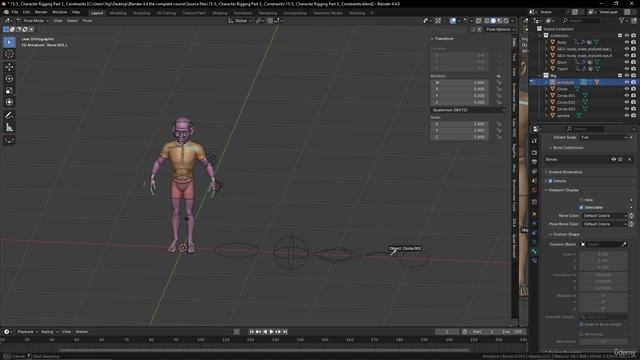Viewport: 640px width, 360px height.
Task: Open the Tool properties tab
Action: (x=534, y=140)
